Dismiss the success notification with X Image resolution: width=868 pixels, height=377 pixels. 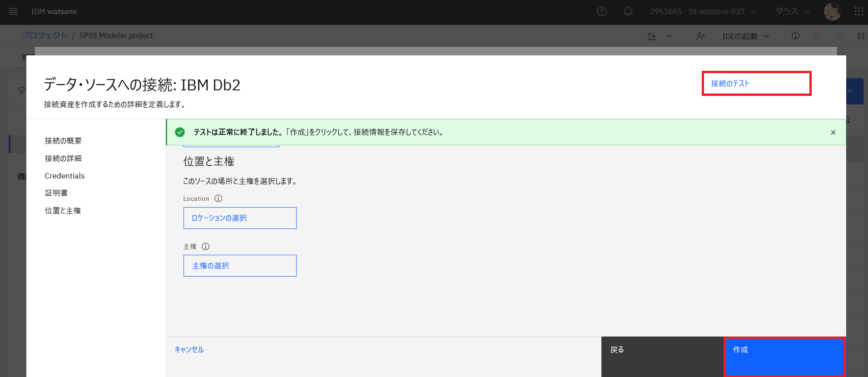833,132
